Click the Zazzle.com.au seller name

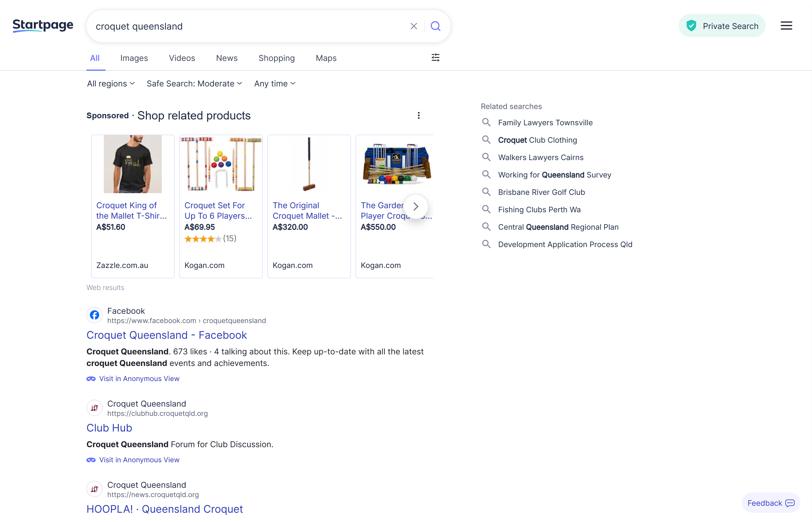(122, 265)
